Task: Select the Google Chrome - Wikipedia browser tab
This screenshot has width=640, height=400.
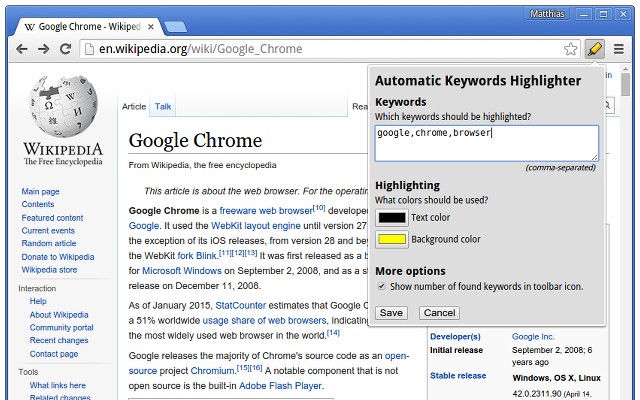Action: [89, 27]
